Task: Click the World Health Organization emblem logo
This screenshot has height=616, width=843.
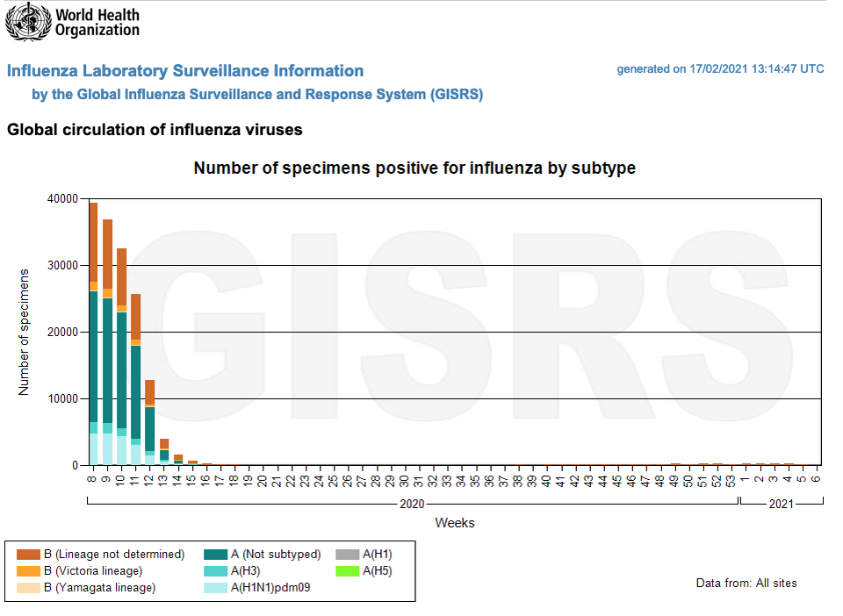Action: pos(28,21)
